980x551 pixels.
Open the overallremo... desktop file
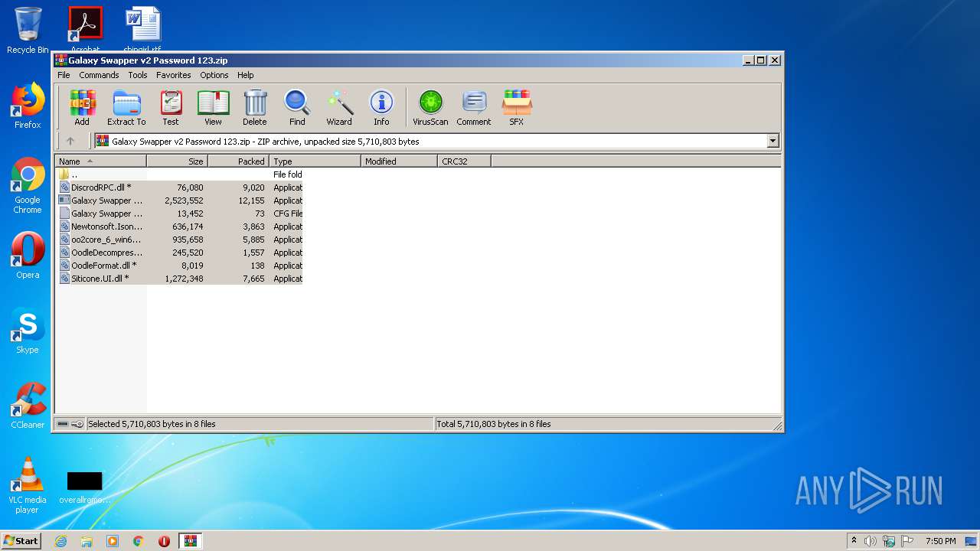84,487
